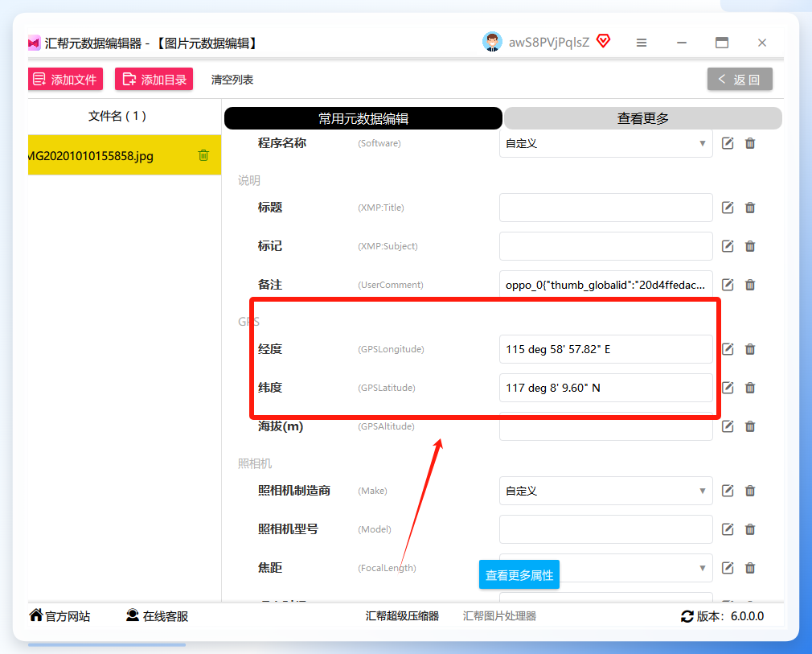Screen dimensions: 812x654
Task: Click the Subject (标记) input field
Action: 606,246
